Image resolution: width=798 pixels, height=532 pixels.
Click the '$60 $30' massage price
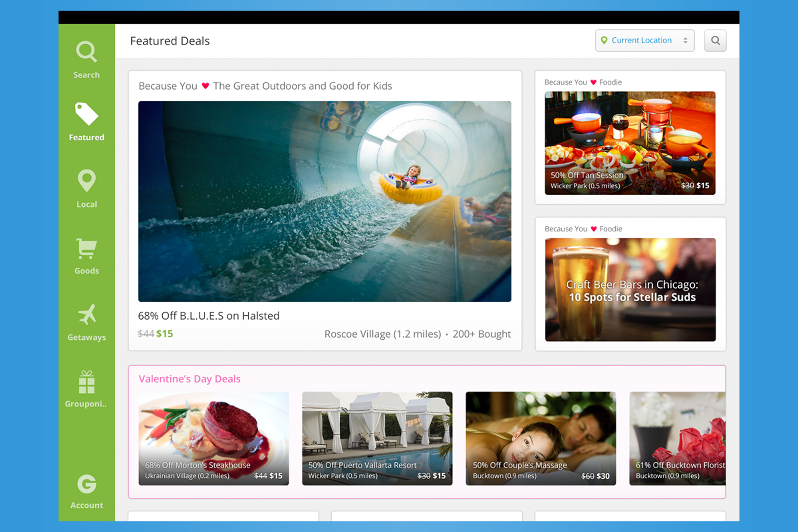point(595,476)
